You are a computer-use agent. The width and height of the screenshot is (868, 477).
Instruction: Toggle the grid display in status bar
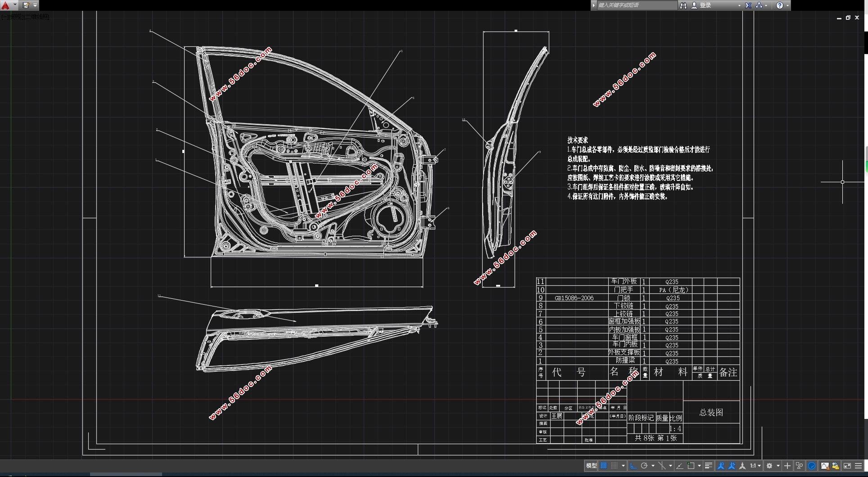pos(604,466)
